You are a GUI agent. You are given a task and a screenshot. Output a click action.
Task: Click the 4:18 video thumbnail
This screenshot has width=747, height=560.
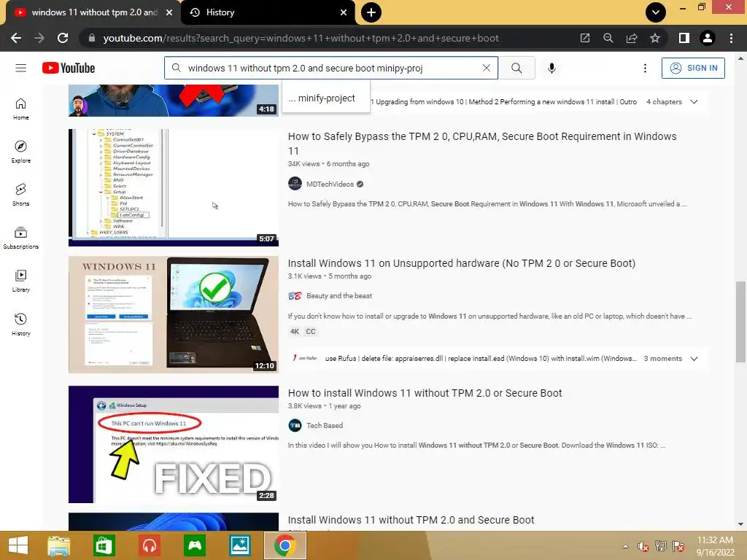click(174, 101)
